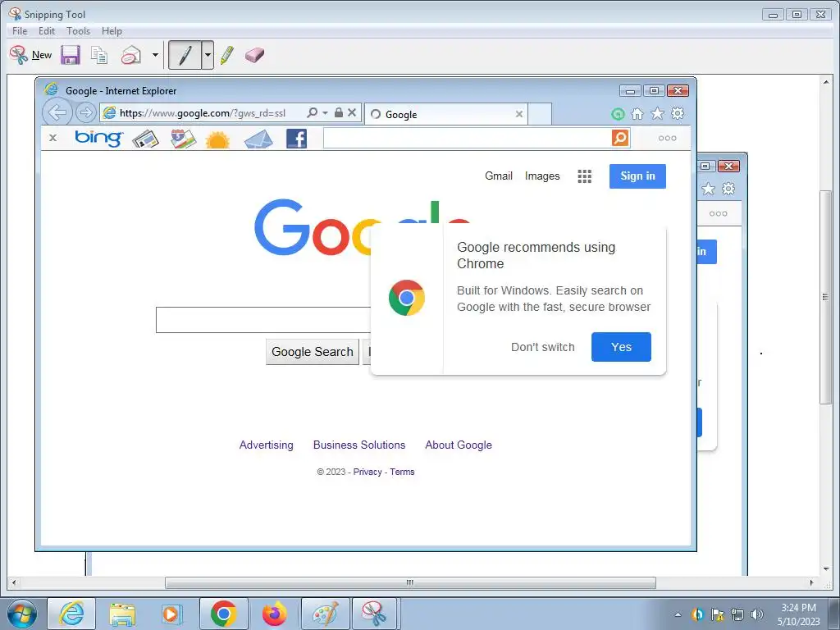Open the Bing news icon
This screenshot has height=630, width=840.
[146, 139]
